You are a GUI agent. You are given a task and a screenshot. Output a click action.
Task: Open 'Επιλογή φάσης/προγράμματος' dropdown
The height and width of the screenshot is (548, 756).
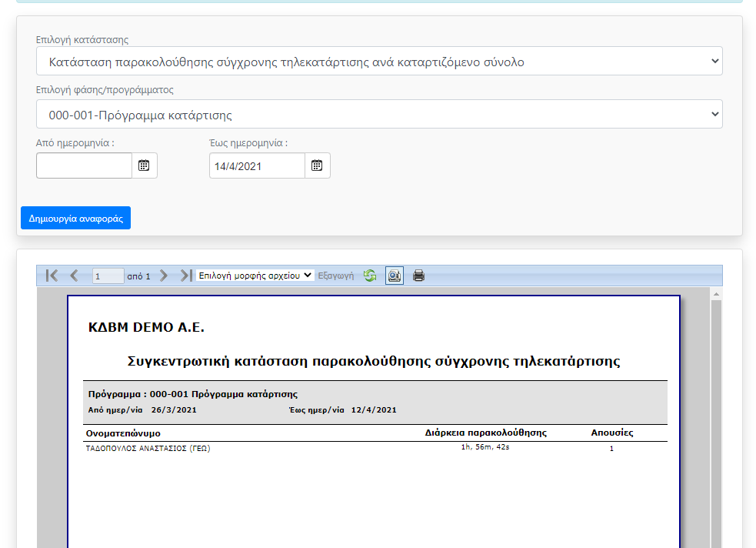(x=378, y=115)
